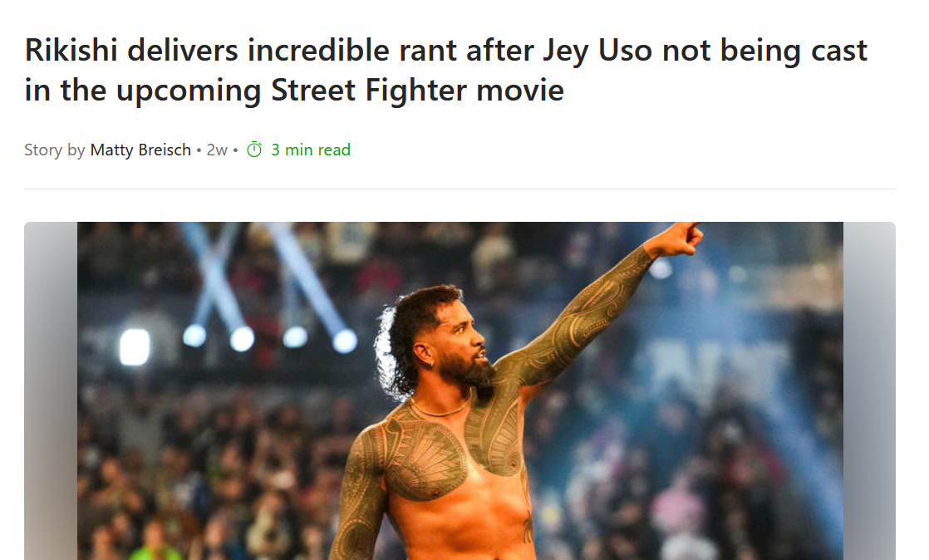Click the gray right margin of image frame

pyautogui.click(x=869, y=391)
